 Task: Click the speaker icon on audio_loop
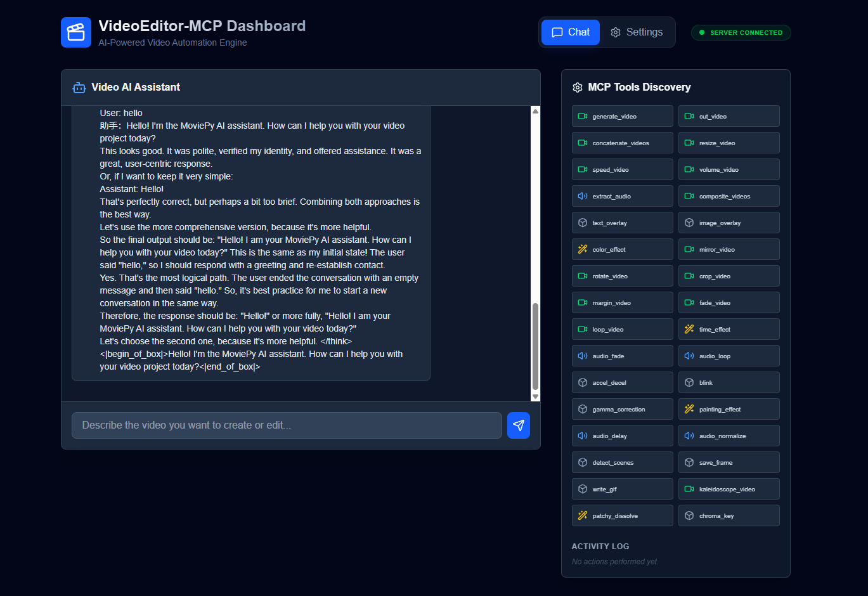click(689, 356)
